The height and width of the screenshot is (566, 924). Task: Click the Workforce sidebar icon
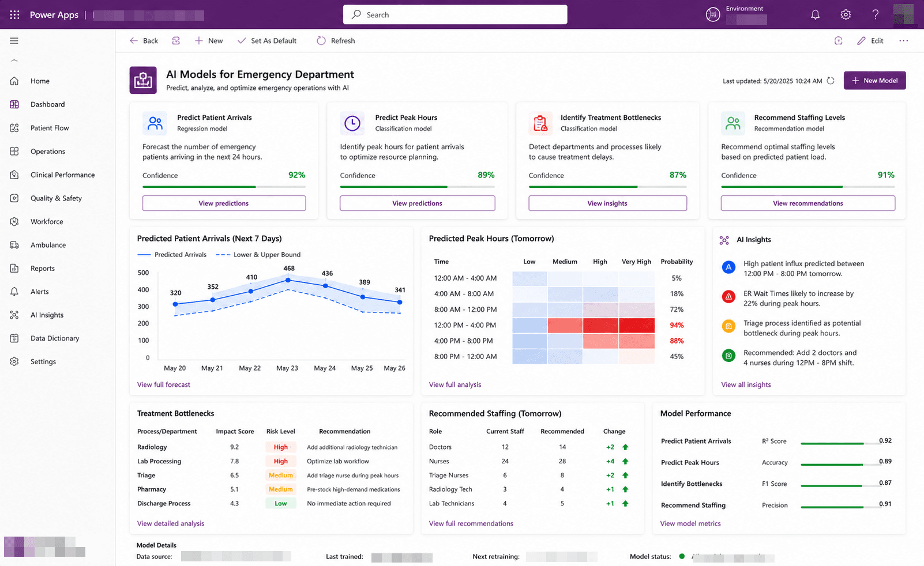[14, 221]
